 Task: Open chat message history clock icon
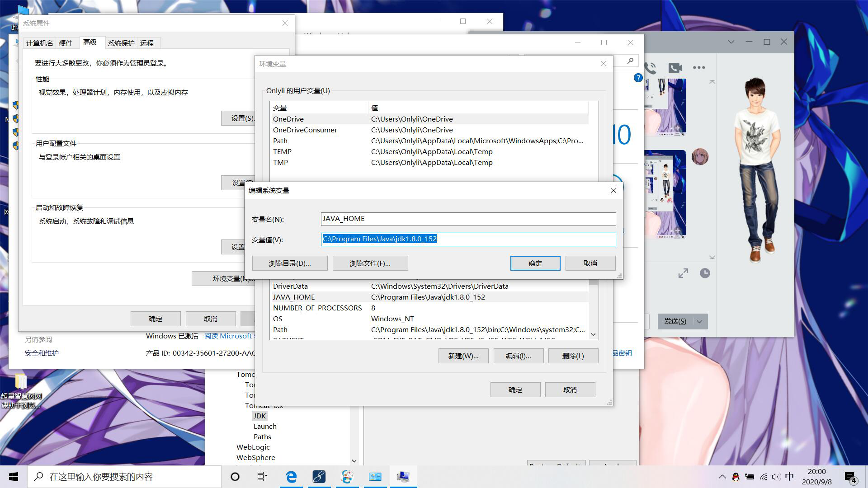[x=705, y=273]
